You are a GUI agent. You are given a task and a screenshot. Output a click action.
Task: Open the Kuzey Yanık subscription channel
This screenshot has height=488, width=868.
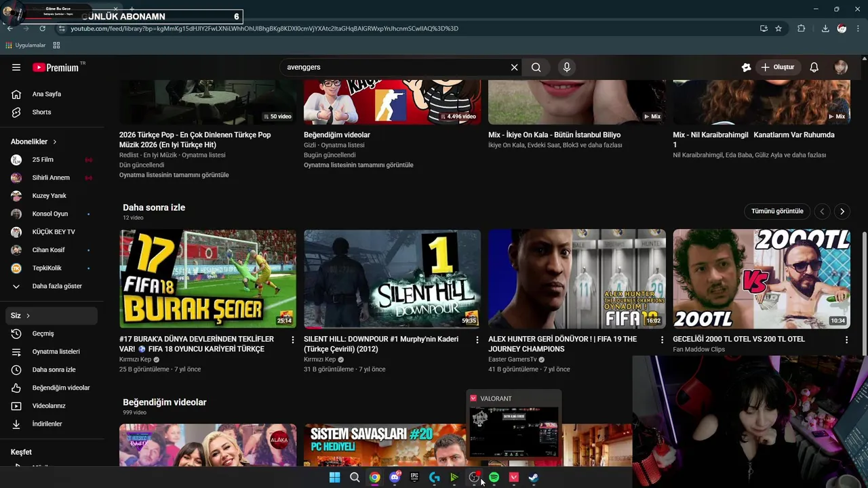(52, 196)
